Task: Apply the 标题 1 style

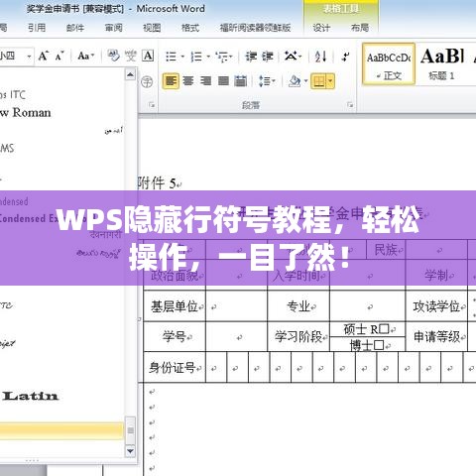Action: [442, 64]
